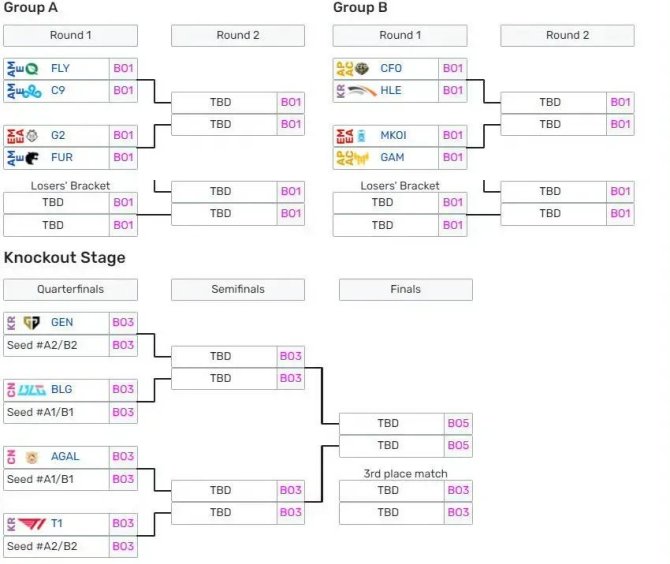Image resolution: width=670 pixels, height=564 pixels.
Task: Click the Bilibili Gaming BLG logo
Action: coord(32,390)
